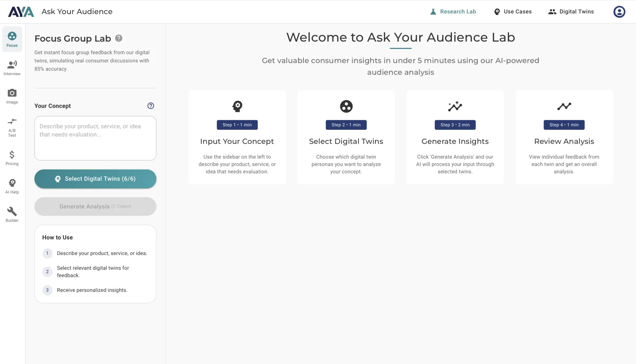Open the Pricing tool
This screenshot has width=636, height=364.
(x=12, y=158)
